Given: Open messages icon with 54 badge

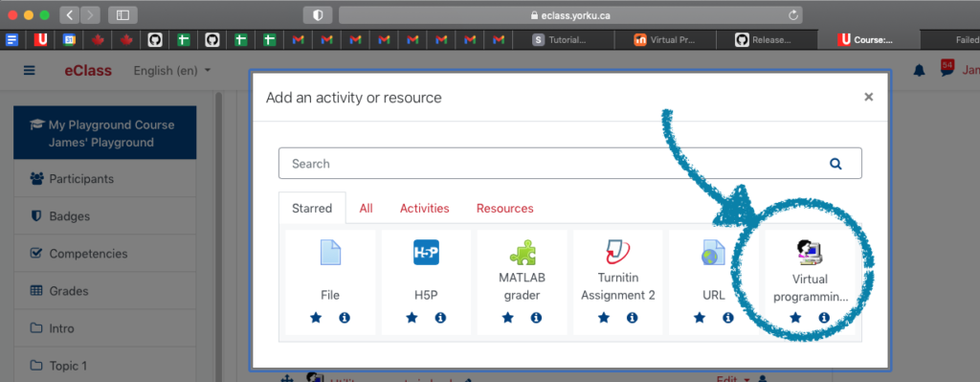Looking at the screenshot, I should (x=947, y=68).
